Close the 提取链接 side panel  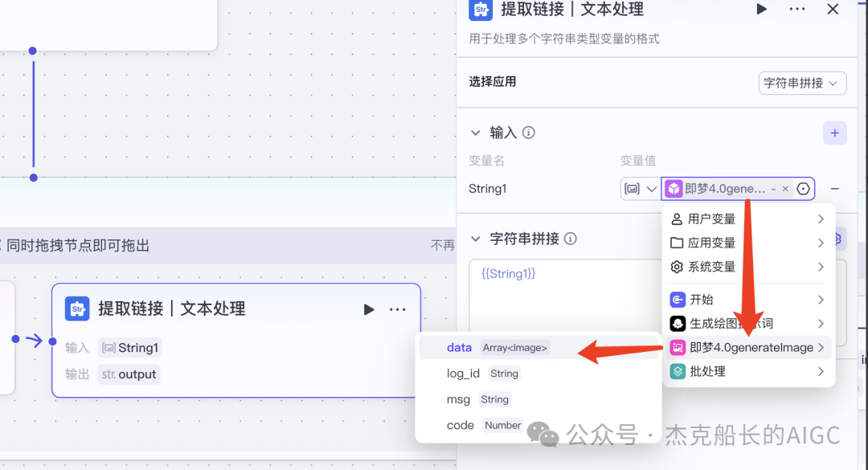pos(833,9)
